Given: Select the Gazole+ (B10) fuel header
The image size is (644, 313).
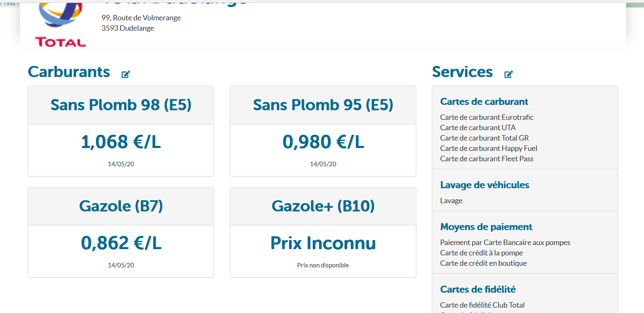Looking at the screenshot, I should [323, 206].
